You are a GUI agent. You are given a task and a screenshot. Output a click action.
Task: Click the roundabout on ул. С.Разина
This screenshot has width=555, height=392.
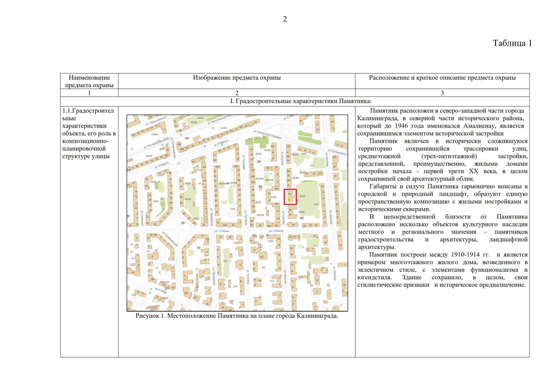coord(178,230)
